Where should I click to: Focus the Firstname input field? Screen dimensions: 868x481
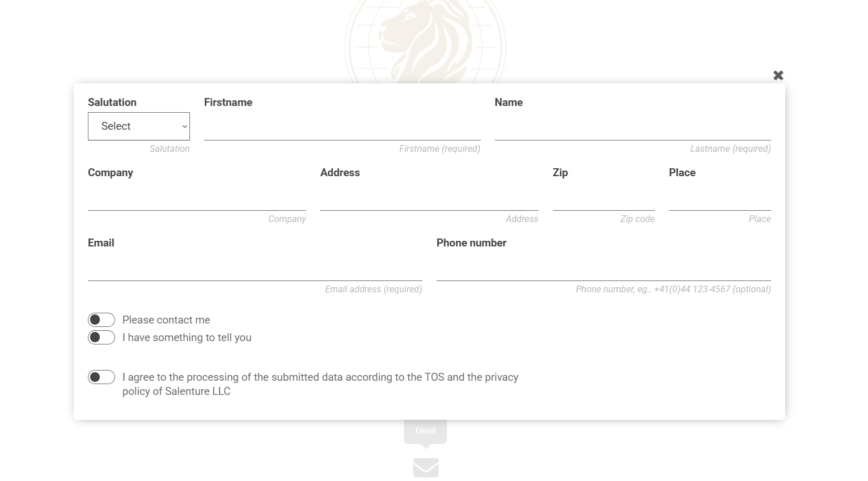[342, 126]
